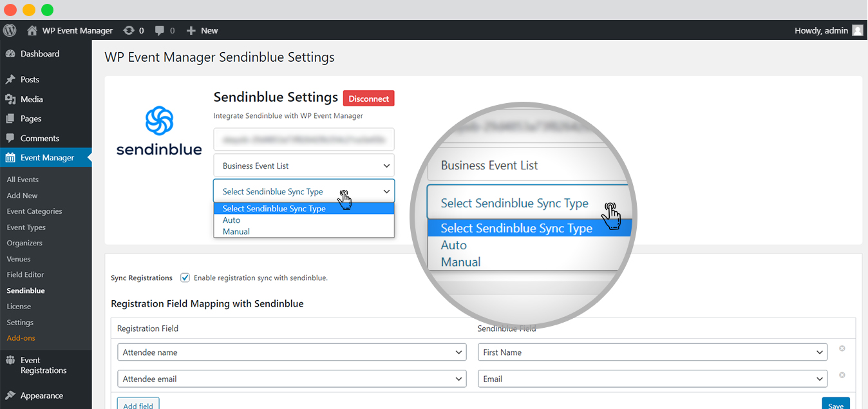Remove the Attendee email mapping row
868x409 pixels.
842,375
